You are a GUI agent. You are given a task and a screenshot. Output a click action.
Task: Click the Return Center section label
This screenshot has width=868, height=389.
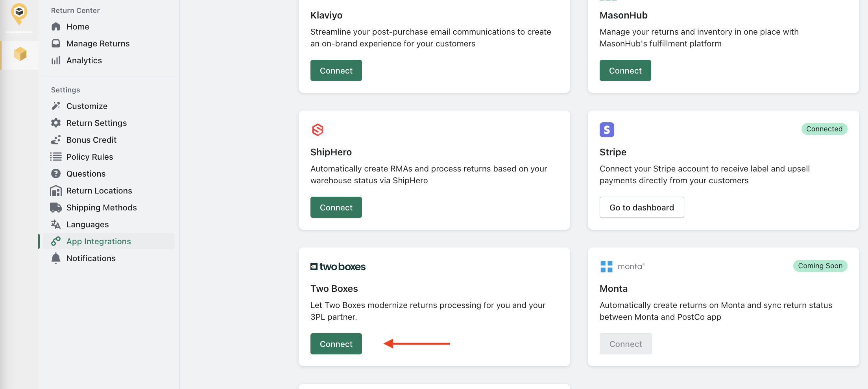[75, 11]
